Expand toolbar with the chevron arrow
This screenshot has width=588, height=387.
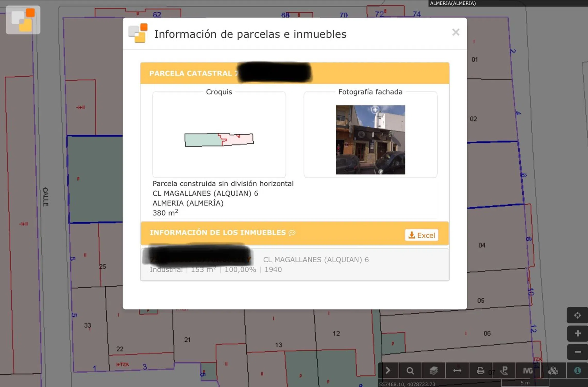(x=388, y=371)
